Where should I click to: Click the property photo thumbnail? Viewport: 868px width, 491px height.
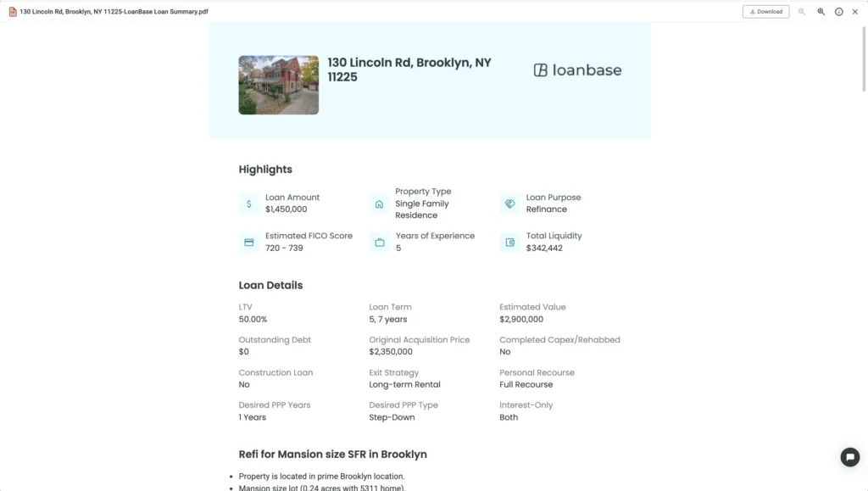click(x=278, y=85)
